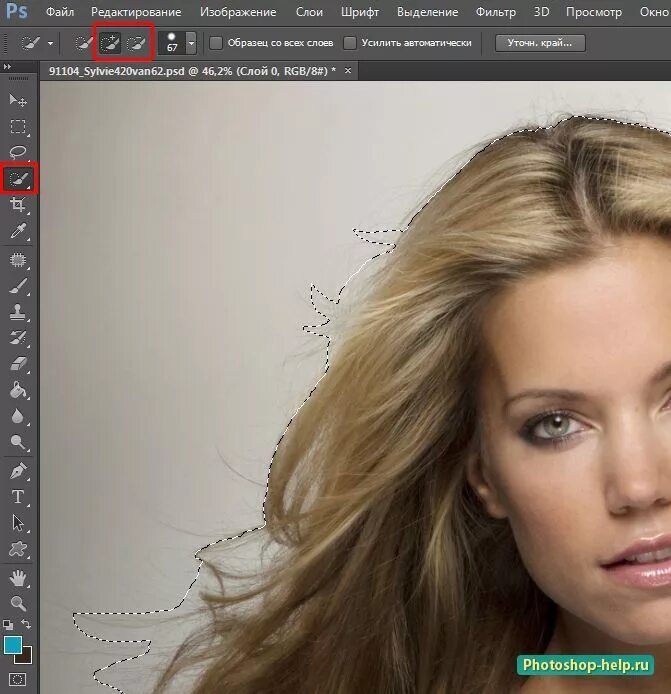The image size is (671, 694).
Task: Select the Horizontal Type tool
Action: [x=18, y=497]
